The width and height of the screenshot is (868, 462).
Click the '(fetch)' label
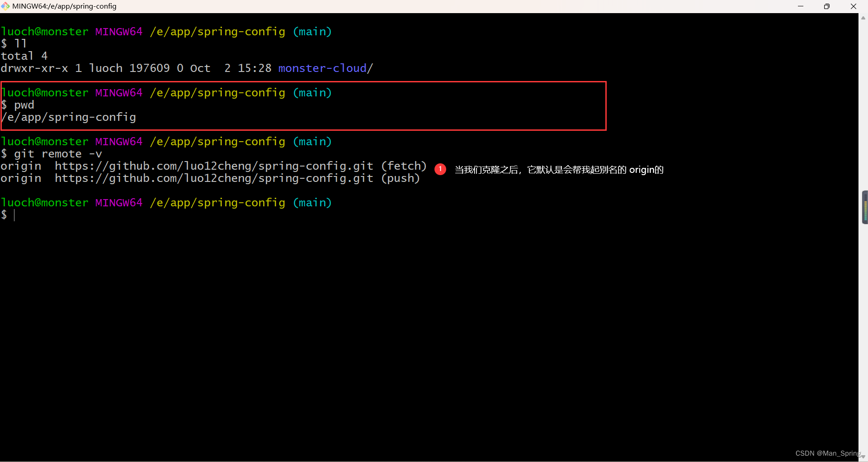(404, 166)
